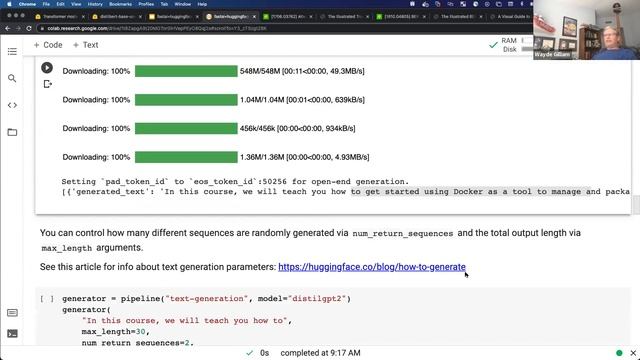Close the active Colab browser tab

point(254,17)
